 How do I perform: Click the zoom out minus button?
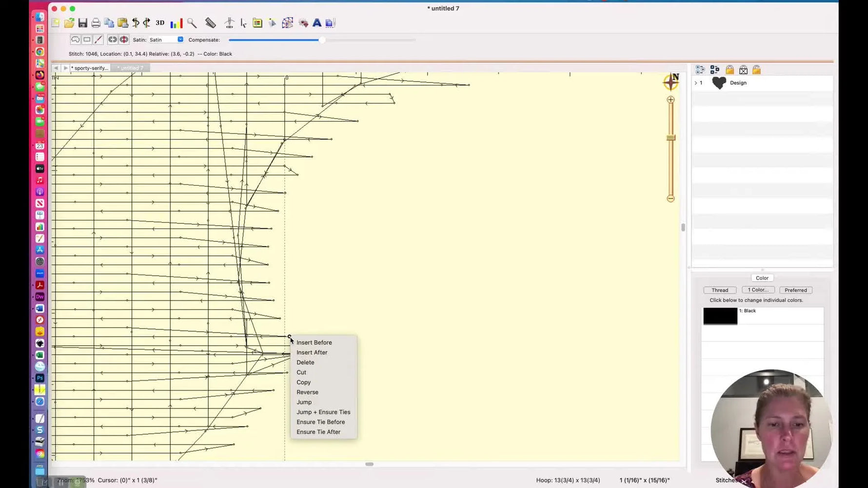tap(671, 198)
